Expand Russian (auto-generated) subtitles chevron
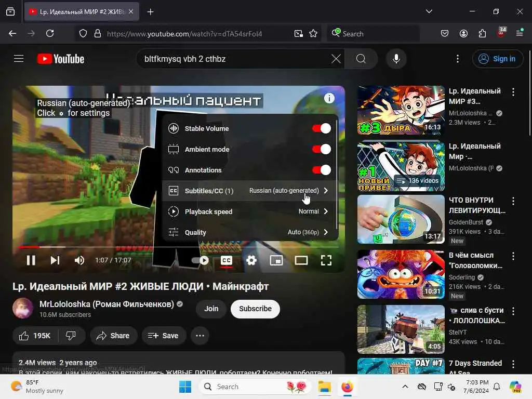Viewport: 532px width, 399px height. [326, 191]
